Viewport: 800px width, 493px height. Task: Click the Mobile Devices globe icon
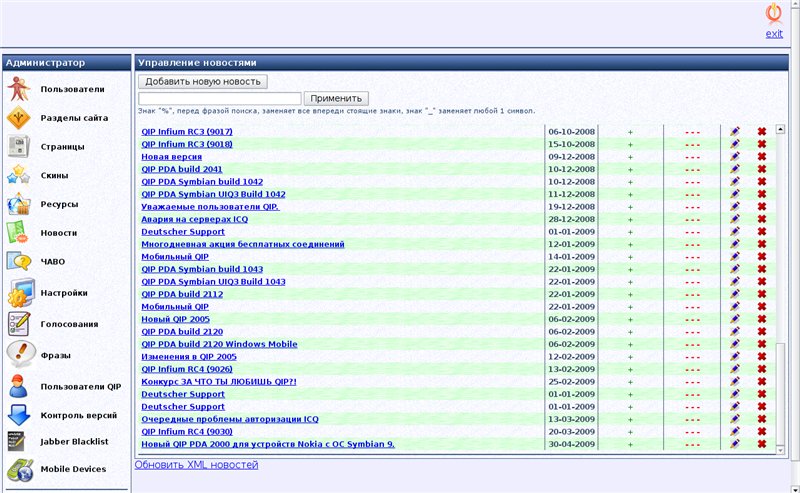coord(20,470)
